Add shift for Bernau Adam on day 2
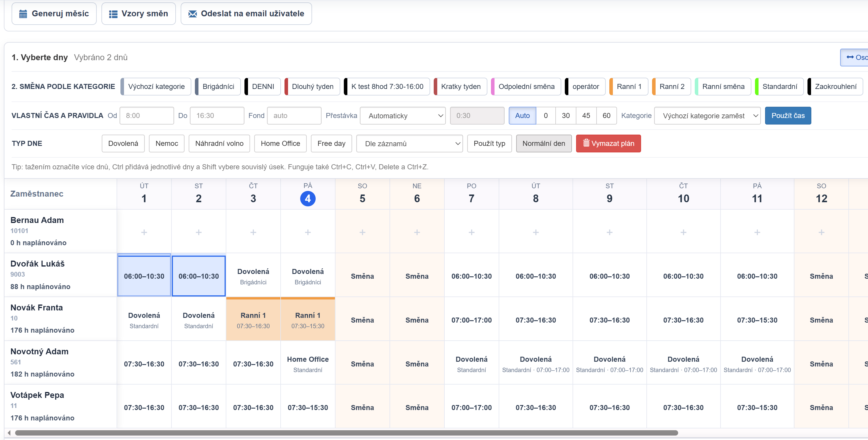 tap(198, 232)
